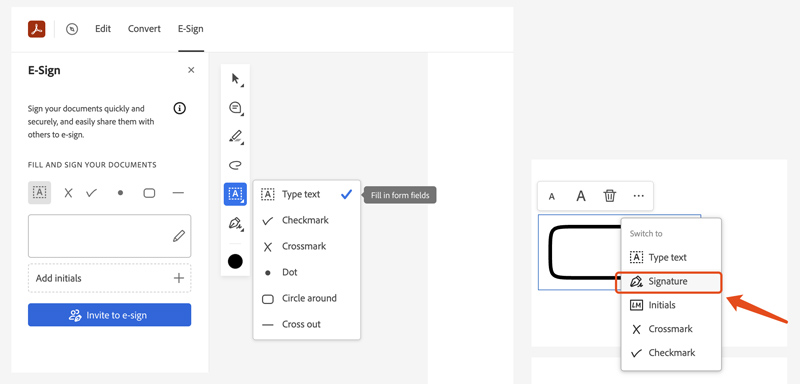
Task: Choose Cross out in the flyout menu
Action: (307, 324)
